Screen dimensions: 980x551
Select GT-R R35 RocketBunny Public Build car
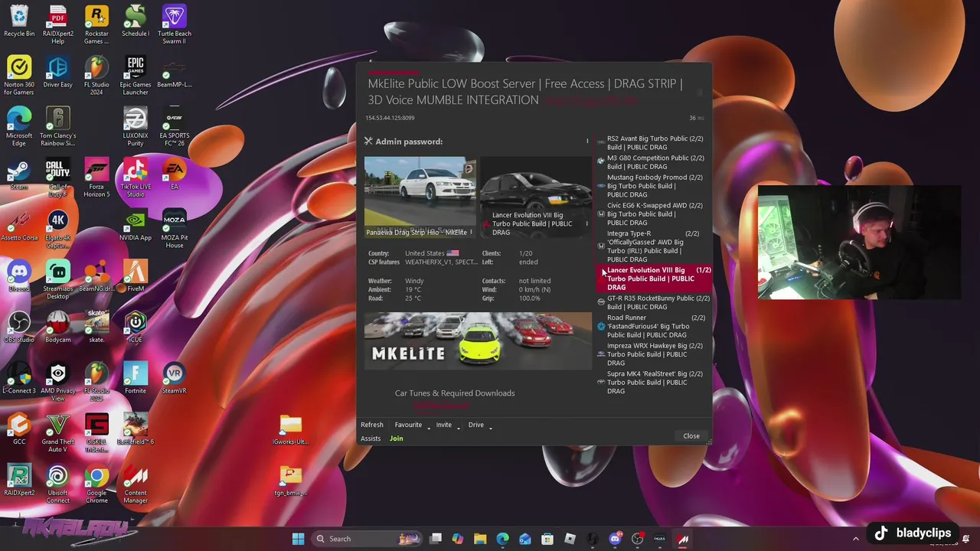[x=653, y=302]
